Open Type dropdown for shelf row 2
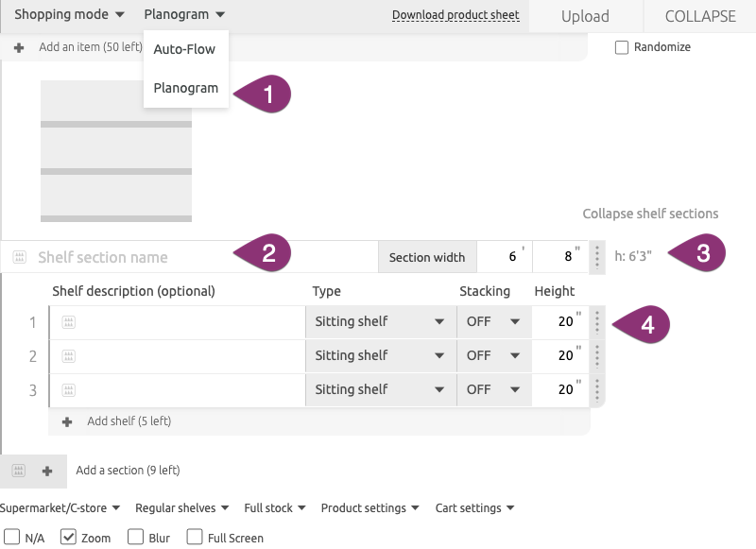The height and width of the screenshot is (549, 756). (381, 355)
